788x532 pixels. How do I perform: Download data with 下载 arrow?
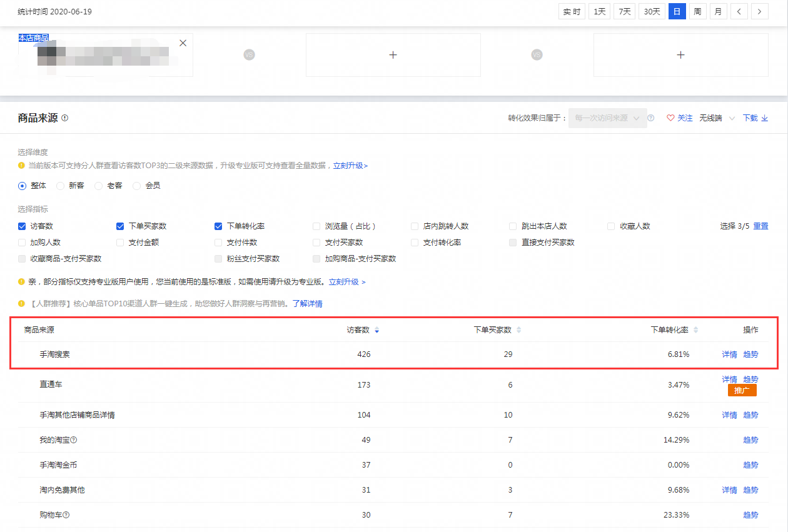pos(755,118)
